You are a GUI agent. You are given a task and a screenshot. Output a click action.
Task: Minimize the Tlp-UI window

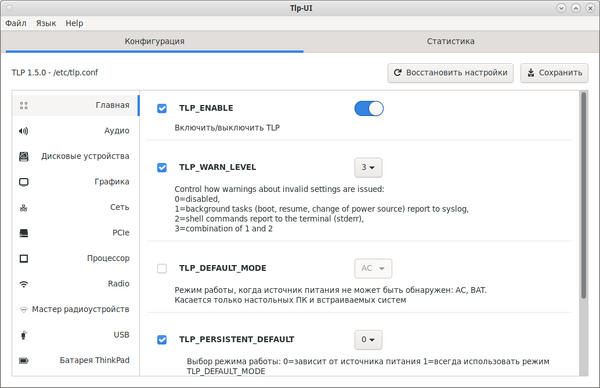tap(561, 8)
